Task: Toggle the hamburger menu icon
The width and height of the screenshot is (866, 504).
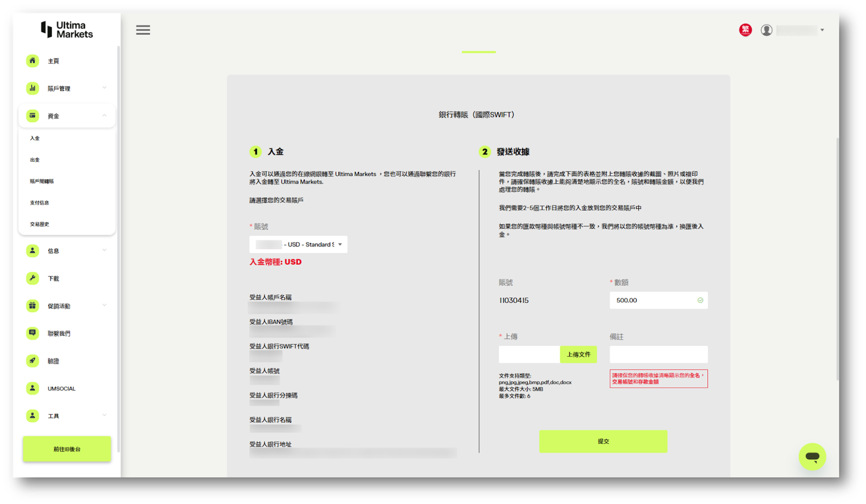Action: (143, 30)
